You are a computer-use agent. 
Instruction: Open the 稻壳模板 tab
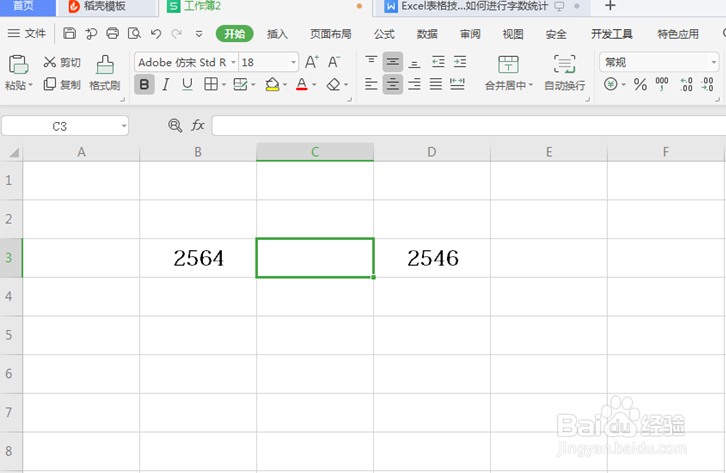[105, 6]
